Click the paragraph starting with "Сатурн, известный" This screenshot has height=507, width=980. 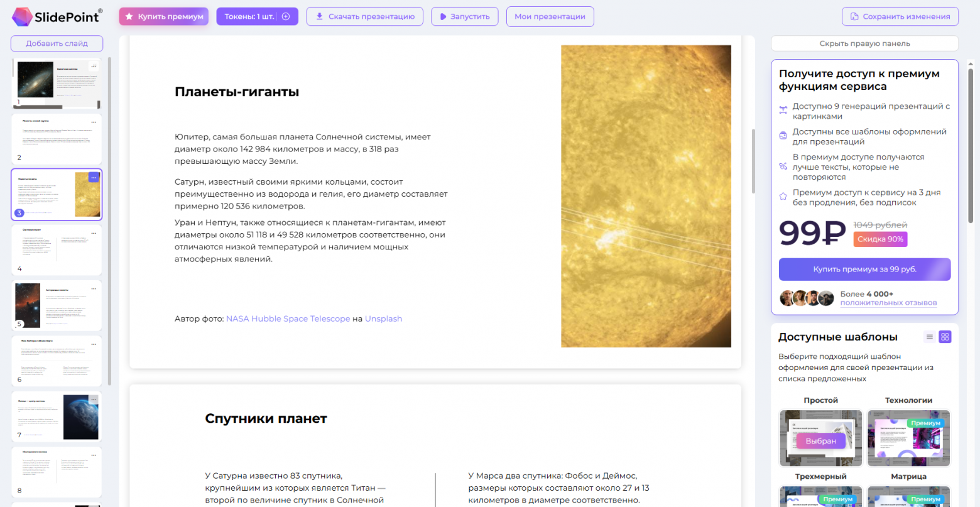tap(311, 194)
